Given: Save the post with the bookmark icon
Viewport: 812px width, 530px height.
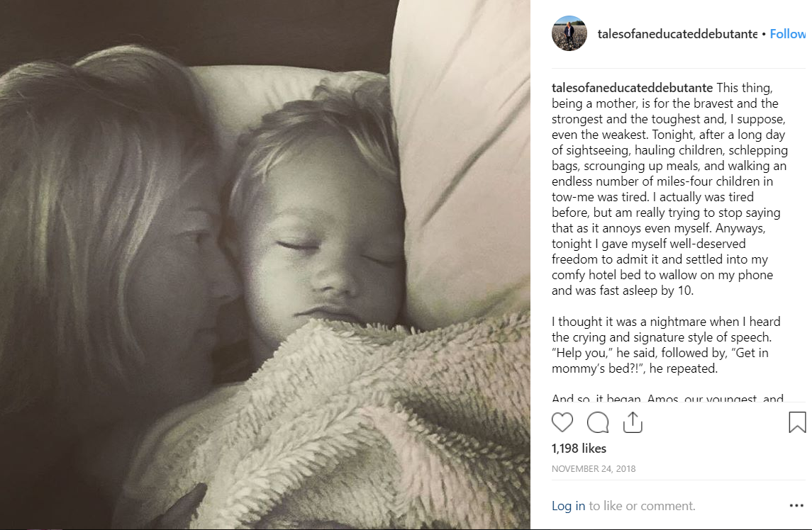Looking at the screenshot, I should pyautogui.click(x=797, y=422).
